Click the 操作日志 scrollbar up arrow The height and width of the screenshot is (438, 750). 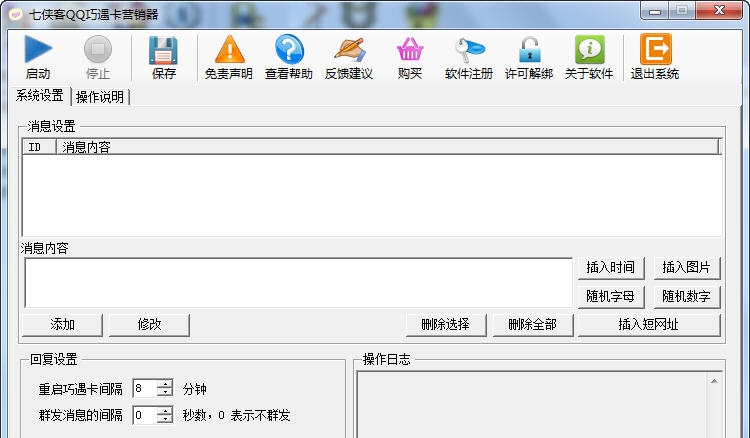(x=714, y=381)
